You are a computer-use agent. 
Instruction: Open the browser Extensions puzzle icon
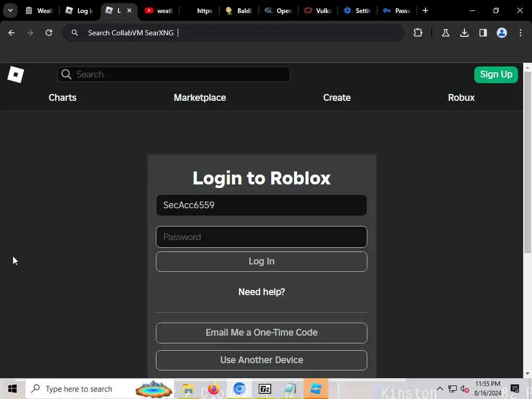(418, 33)
